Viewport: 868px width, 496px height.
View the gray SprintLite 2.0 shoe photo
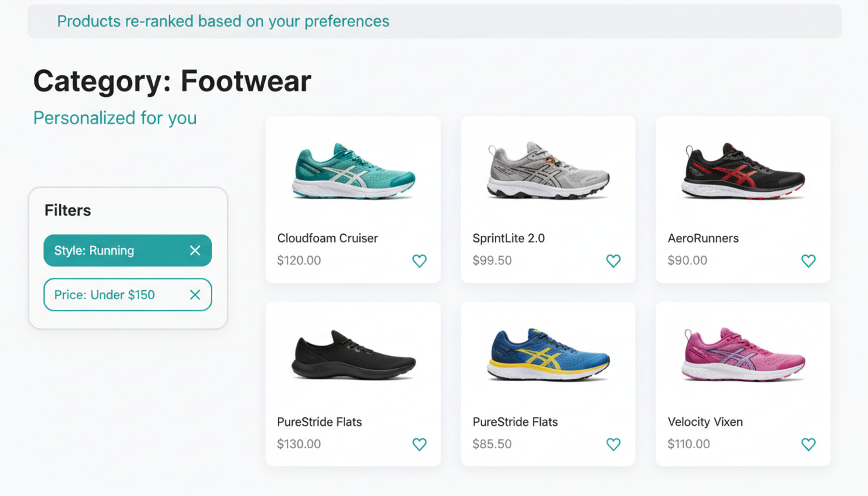(548, 171)
